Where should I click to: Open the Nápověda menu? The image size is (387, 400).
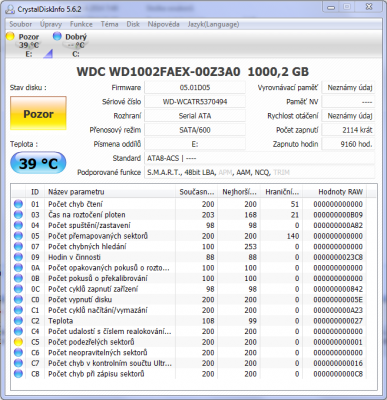pos(164,24)
